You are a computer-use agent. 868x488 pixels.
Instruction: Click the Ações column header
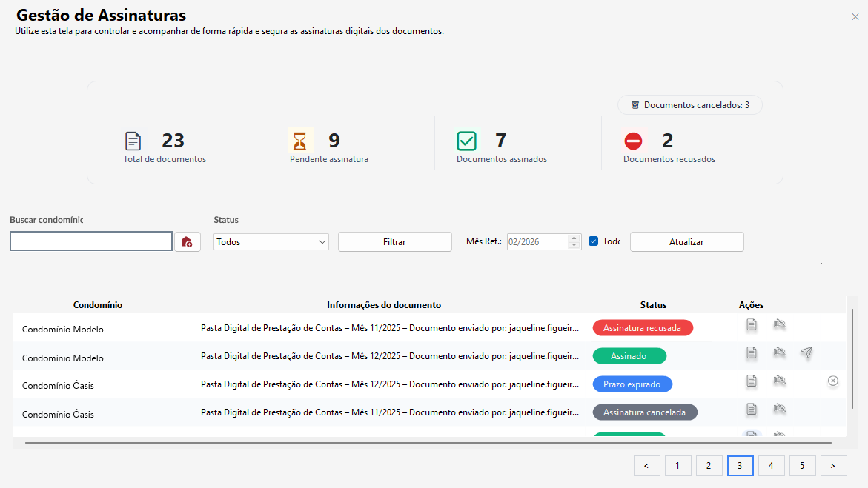coord(751,305)
